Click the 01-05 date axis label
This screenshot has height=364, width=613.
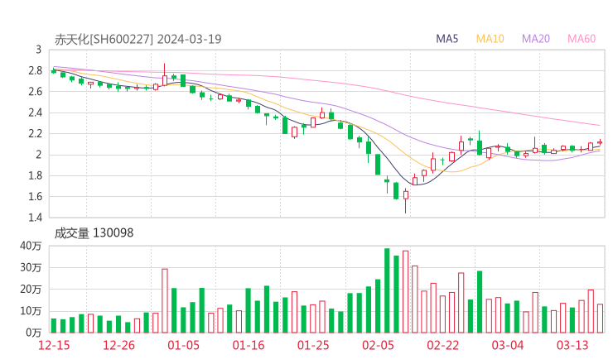click(183, 345)
